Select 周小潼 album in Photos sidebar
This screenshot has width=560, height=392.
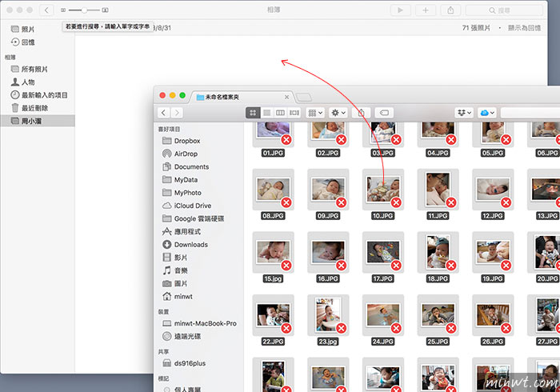[x=37, y=121]
